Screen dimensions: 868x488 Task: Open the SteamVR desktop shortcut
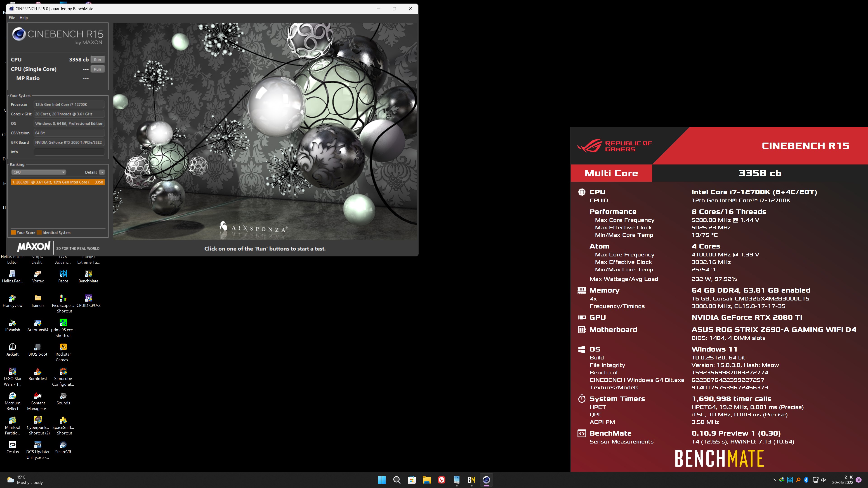[x=63, y=447]
